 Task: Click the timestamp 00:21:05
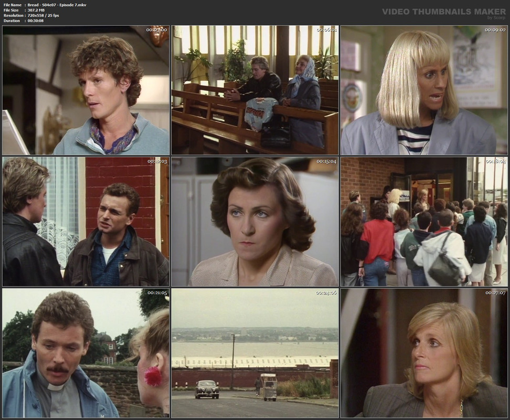point(157,292)
